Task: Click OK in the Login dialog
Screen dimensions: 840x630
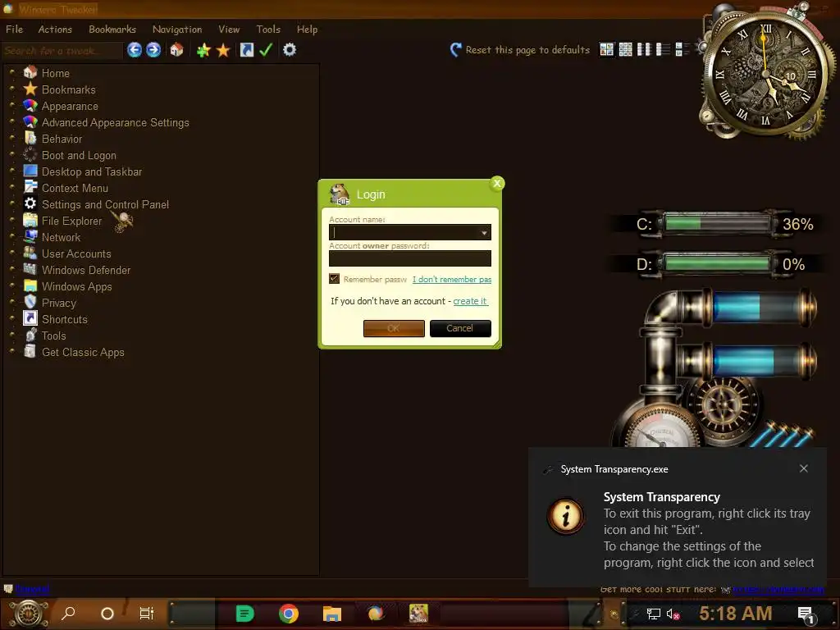Action: click(x=394, y=328)
